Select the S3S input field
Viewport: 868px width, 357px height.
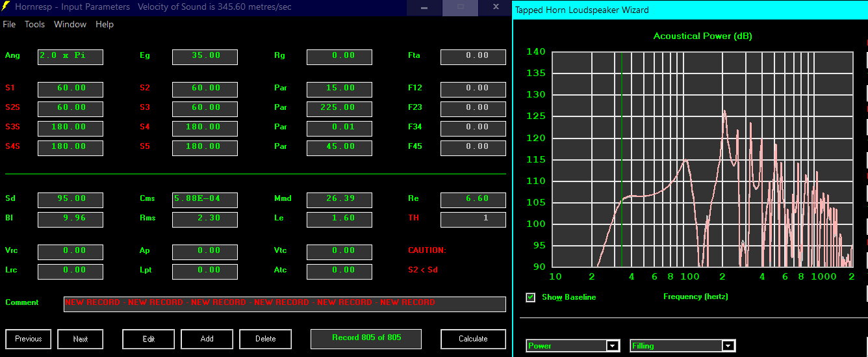(70, 128)
